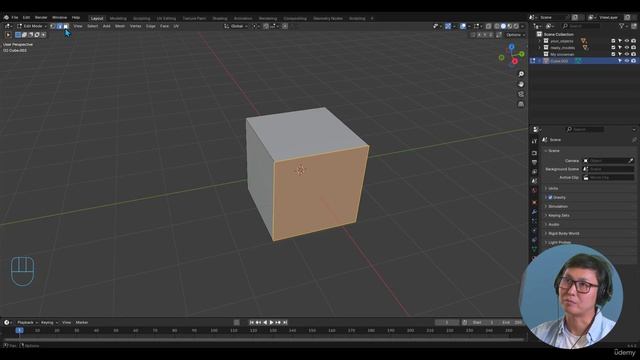Screen dimensions: 640x360
Task: Play the animation forward
Action: [271, 322]
